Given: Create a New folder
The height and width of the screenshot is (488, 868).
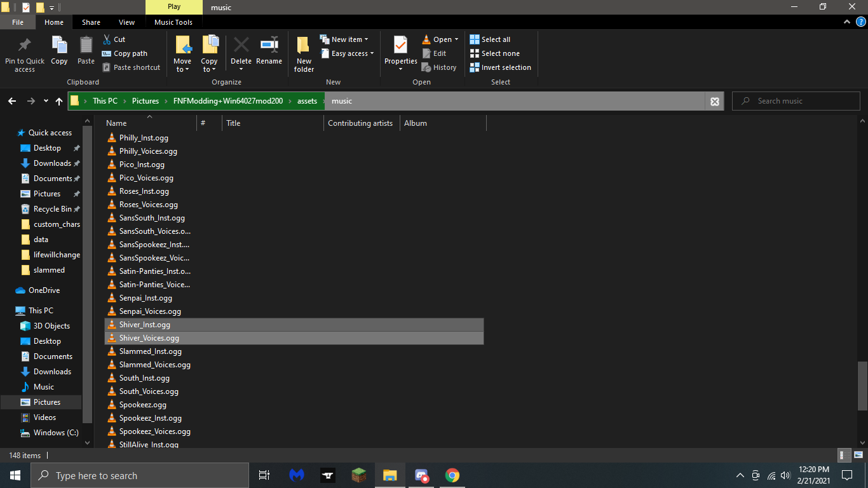Looking at the screenshot, I should pos(303,53).
